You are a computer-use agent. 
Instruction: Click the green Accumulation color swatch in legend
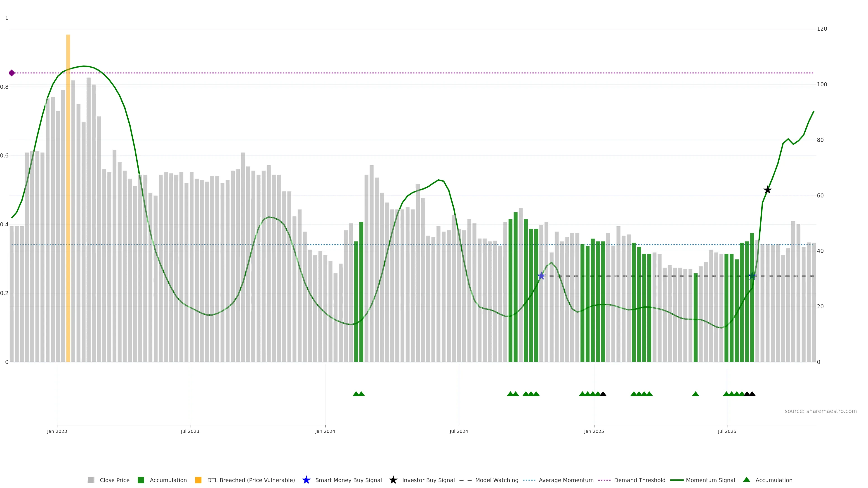click(x=141, y=480)
